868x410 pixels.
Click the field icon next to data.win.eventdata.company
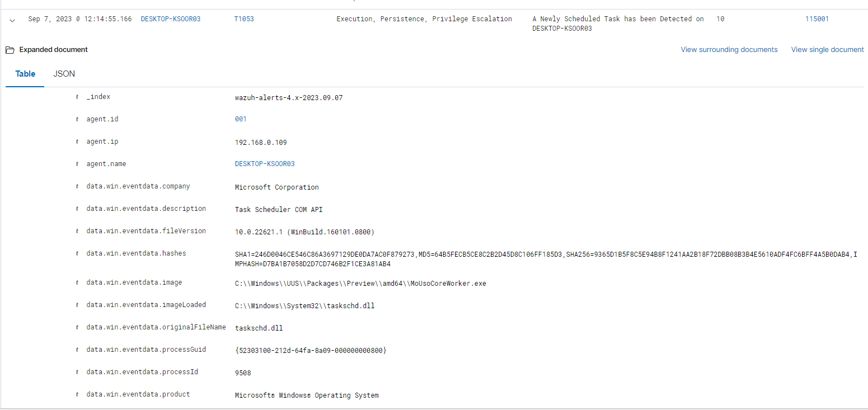(x=77, y=186)
